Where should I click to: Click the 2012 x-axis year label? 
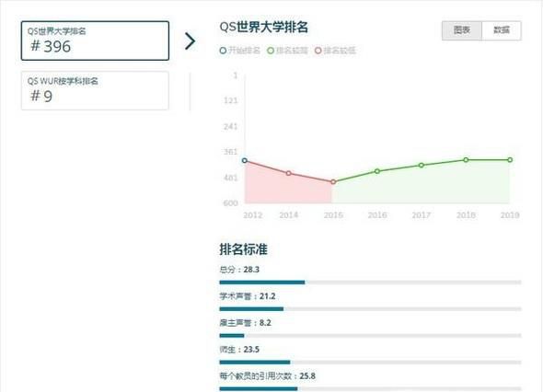point(252,215)
